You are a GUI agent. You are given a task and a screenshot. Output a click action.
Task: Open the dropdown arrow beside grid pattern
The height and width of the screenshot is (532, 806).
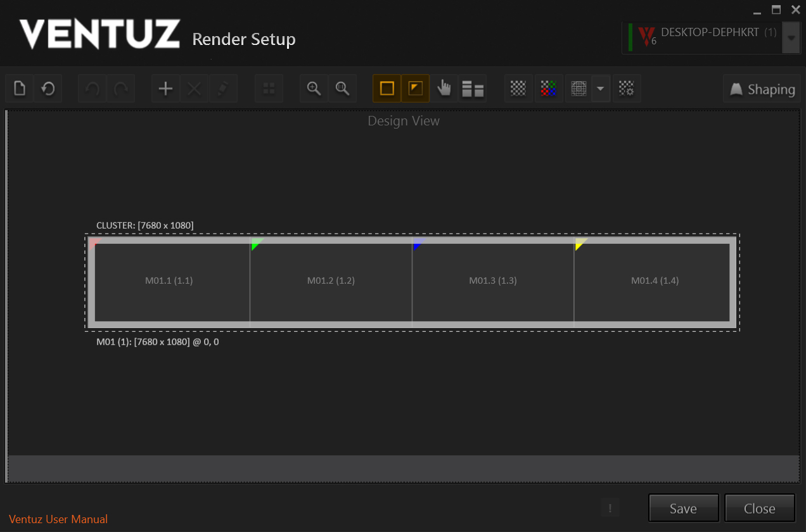[x=600, y=89]
